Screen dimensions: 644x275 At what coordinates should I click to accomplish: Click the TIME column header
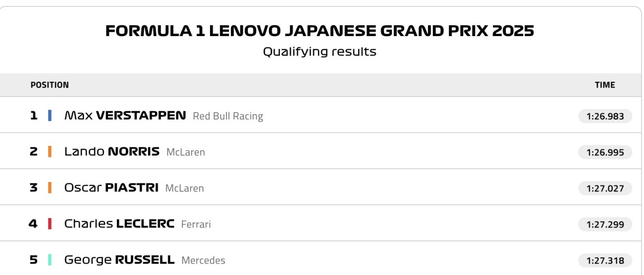click(x=605, y=85)
